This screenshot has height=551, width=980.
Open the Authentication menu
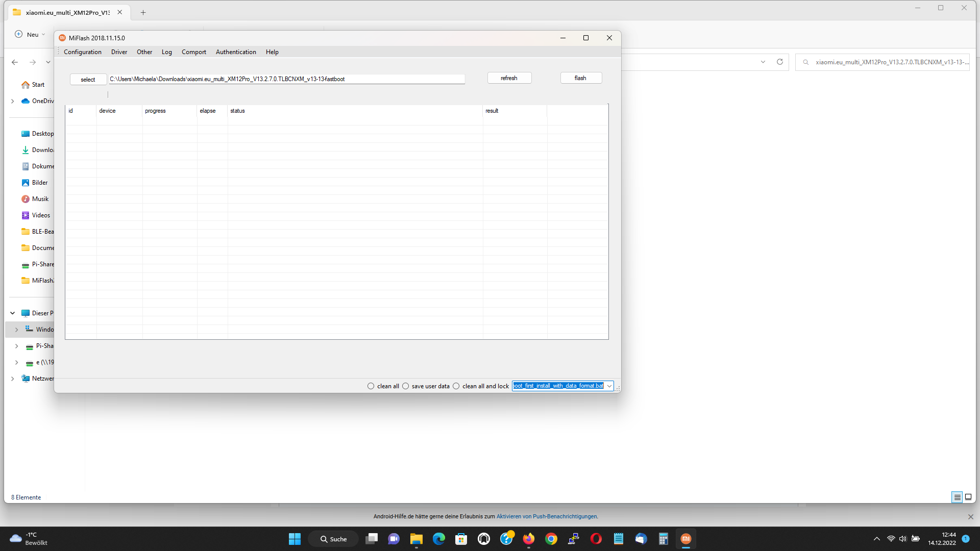coord(236,52)
